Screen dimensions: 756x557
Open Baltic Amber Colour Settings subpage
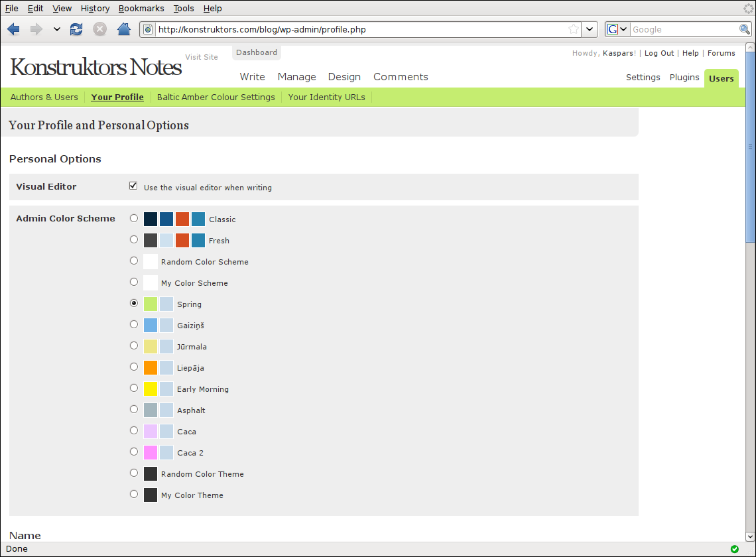(216, 97)
